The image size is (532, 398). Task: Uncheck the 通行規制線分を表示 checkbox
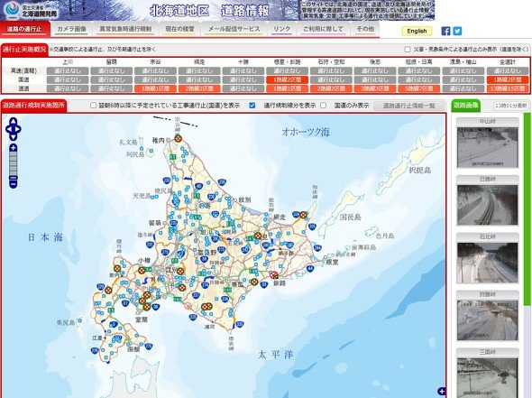pyautogui.click(x=252, y=106)
